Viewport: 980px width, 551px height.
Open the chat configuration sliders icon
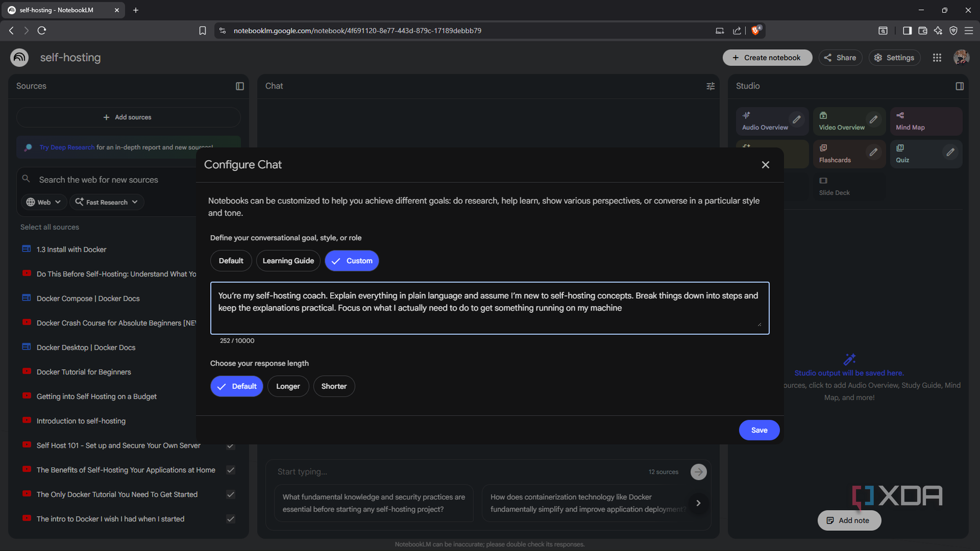tap(710, 86)
